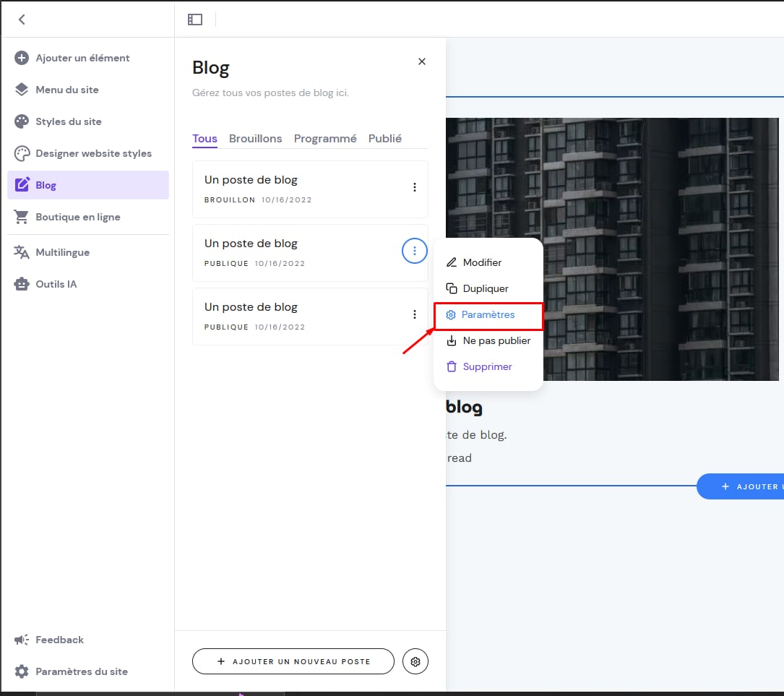784x696 pixels.
Task: Switch to the Programmé tab
Action: [325, 139]
